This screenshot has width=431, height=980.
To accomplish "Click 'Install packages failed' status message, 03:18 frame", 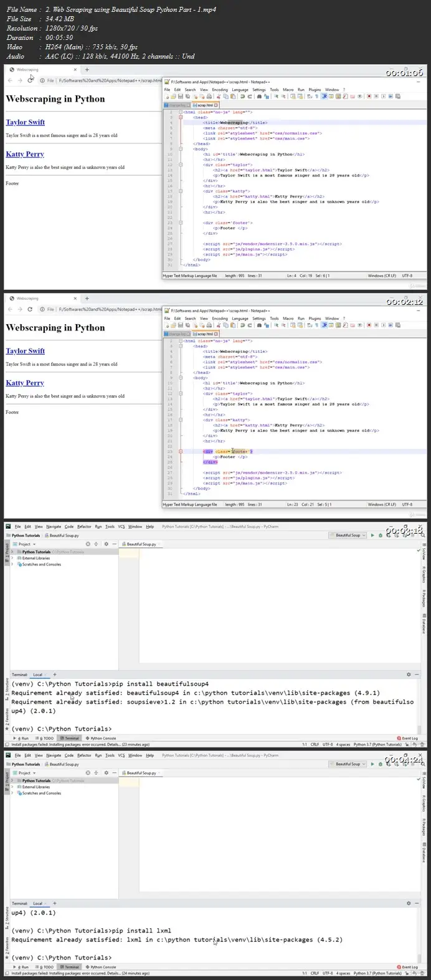I will 80,744.
